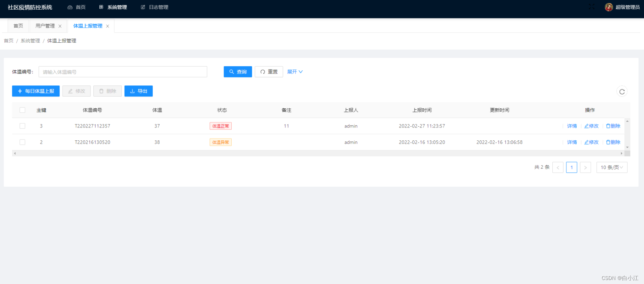644x284 pixels.
Task: Click the table scrollbar right arrow
Action: tap(622, 153)
